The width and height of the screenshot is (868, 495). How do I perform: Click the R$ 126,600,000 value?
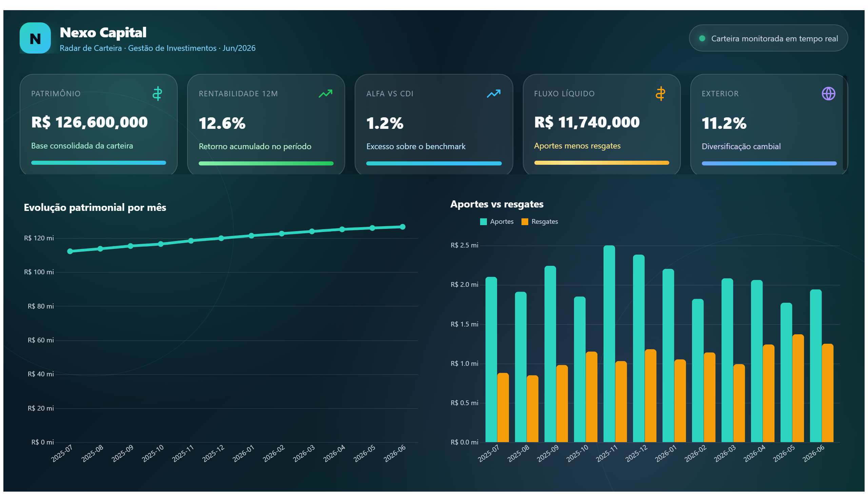point(90,122)
